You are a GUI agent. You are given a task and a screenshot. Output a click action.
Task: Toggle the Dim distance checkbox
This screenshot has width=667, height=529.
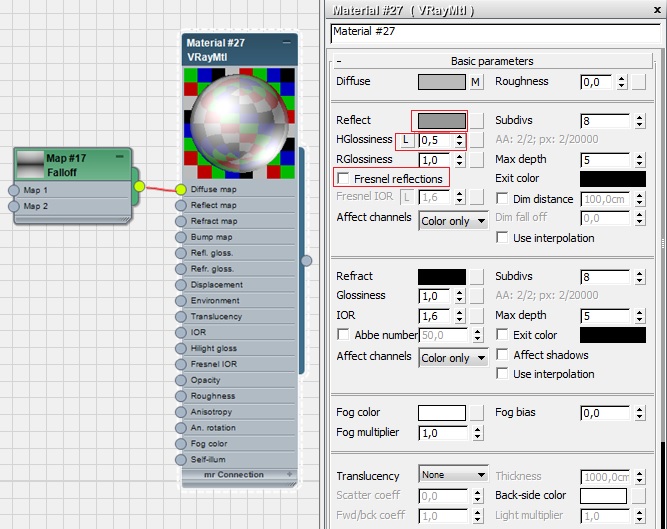tap(502, 198)
